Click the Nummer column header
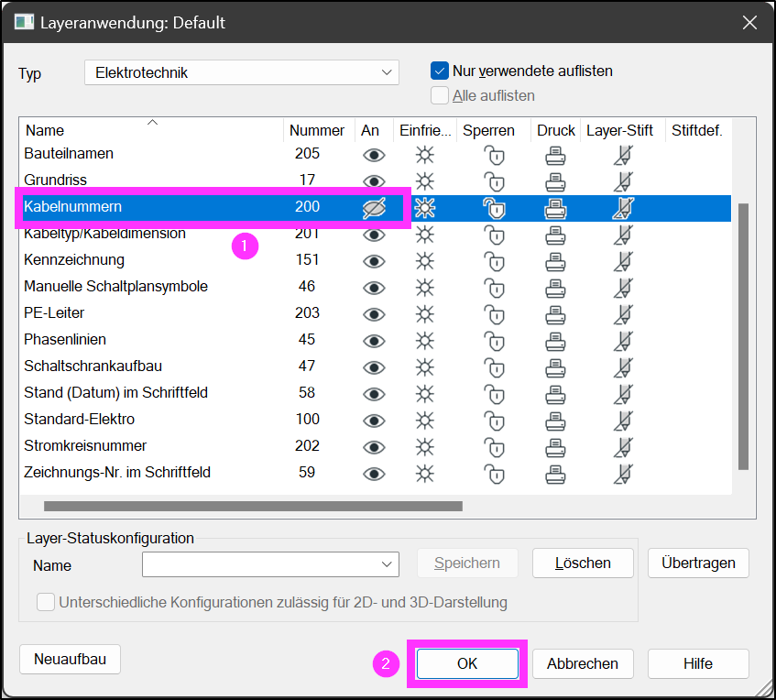The width and height of the screenshot is (776, 700). tap(317, 130)
